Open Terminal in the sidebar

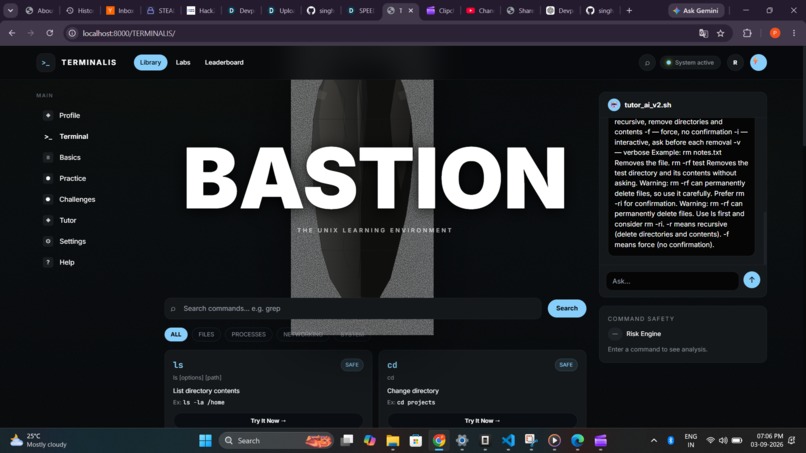(x=74, y=136)
